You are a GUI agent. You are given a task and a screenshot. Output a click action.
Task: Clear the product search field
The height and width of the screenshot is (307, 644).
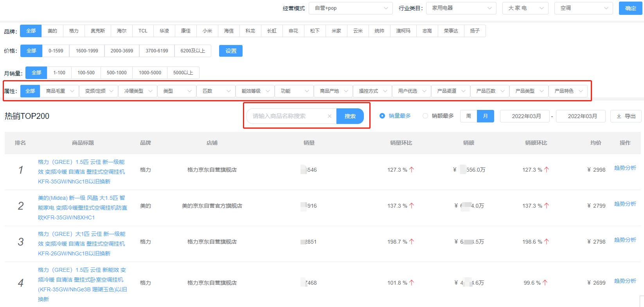coord(329,116)
